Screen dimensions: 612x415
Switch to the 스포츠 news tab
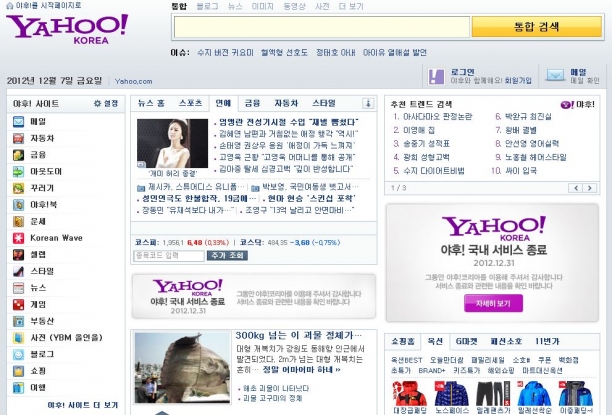click(190, 103)
